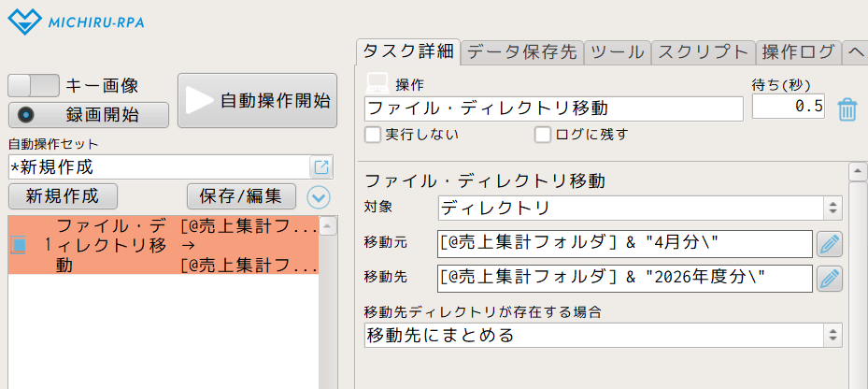Check the ログに残す checkbox

(x=543, y=135)
